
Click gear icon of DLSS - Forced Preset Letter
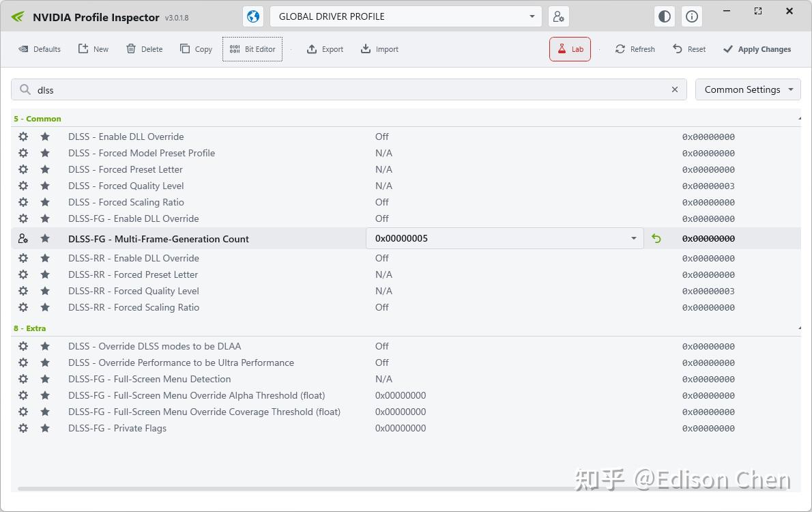[23, 169]
